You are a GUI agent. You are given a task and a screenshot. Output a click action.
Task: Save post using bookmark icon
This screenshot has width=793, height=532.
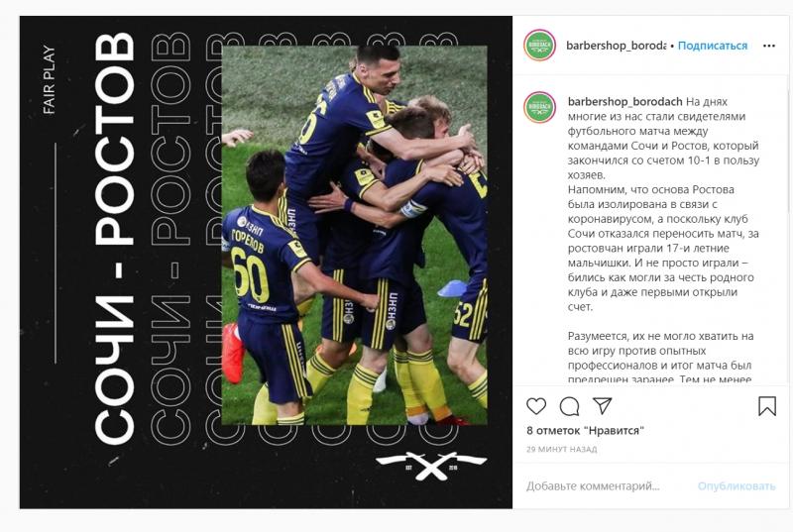[767, 406]
